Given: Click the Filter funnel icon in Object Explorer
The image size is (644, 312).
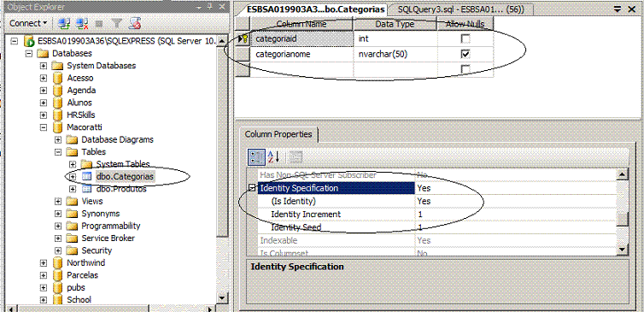Looking at the screenshot, I should click(118, 23).
